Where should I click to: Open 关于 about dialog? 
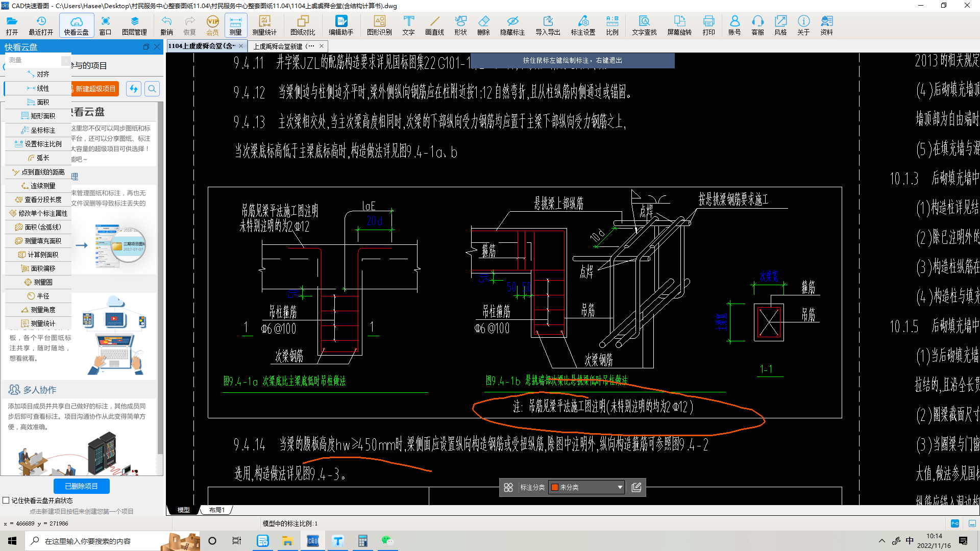803,25
